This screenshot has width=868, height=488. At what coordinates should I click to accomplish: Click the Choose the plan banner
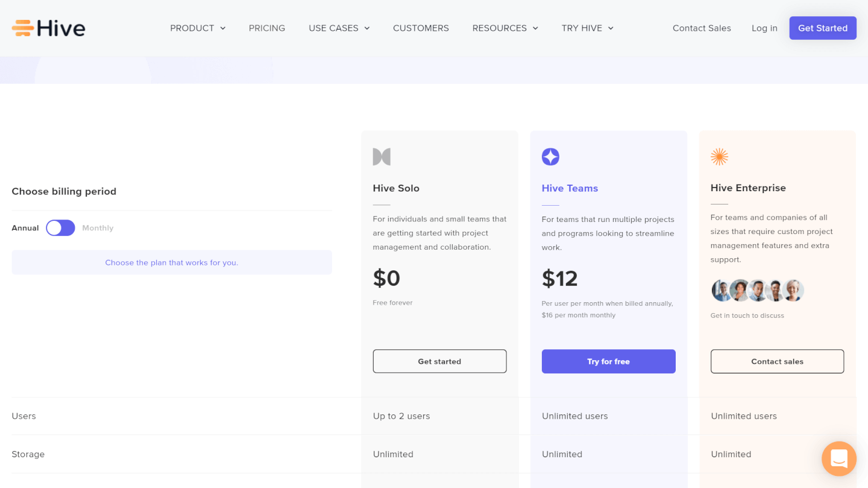coord(172,262)
